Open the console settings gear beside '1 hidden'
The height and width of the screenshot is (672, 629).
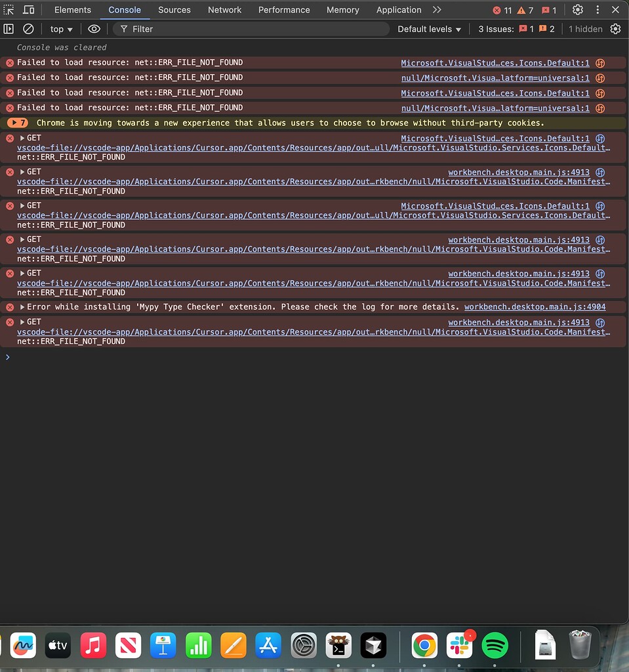615,29
